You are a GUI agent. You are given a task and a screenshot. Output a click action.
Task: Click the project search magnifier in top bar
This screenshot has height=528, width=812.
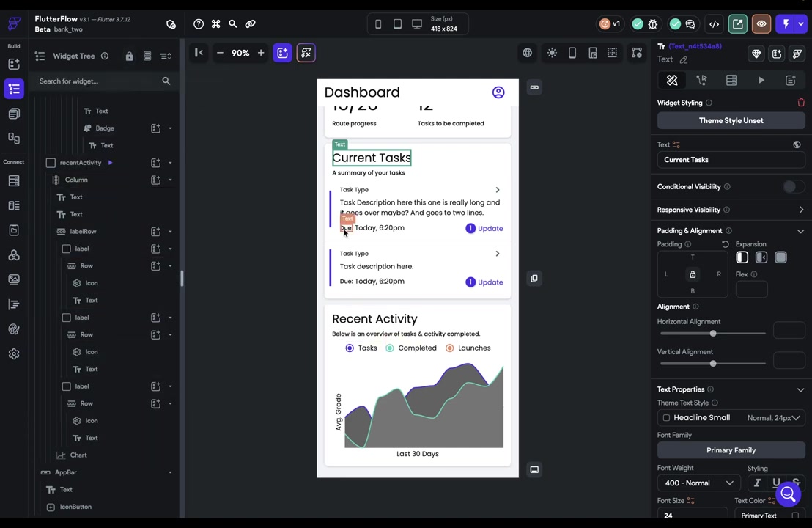pyautogui.click(x=233, y=24)
